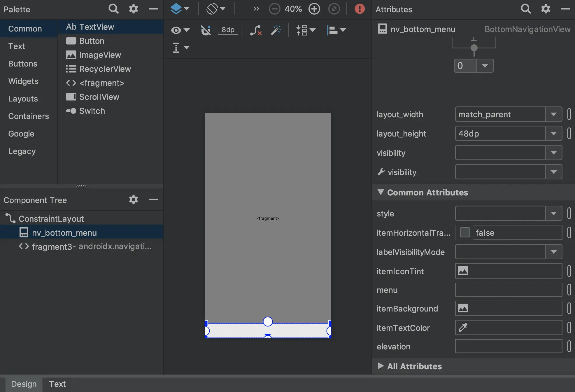Open Attributes panel settings gear
The height and width of the screenshot is (392, 575).
pyautogui.click(x=546, y=9)
